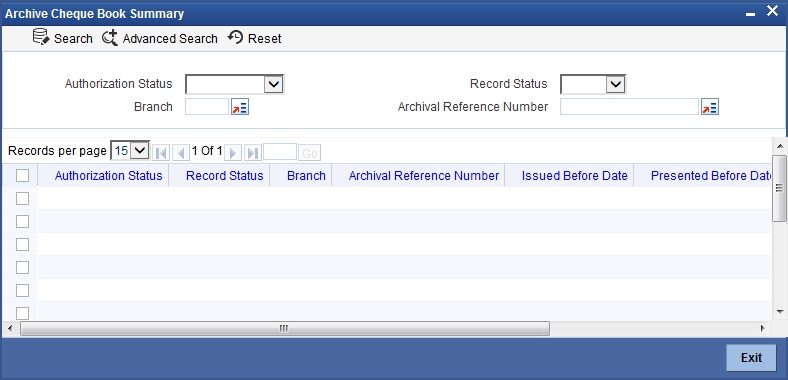This screenshot has height=380, width=788.
Task: Sort by Issued Before Date column
Action: (574, 175)
